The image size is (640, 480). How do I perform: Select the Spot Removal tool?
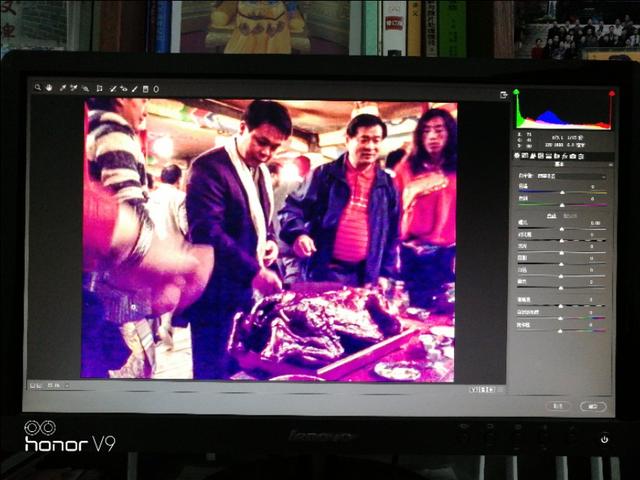(113, 89)
